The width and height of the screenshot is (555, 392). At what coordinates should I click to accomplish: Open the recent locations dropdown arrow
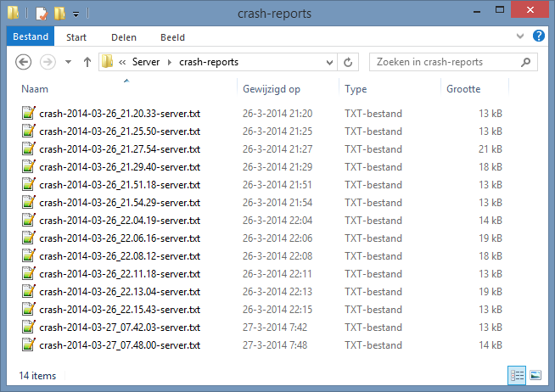(x=68, y=63)
